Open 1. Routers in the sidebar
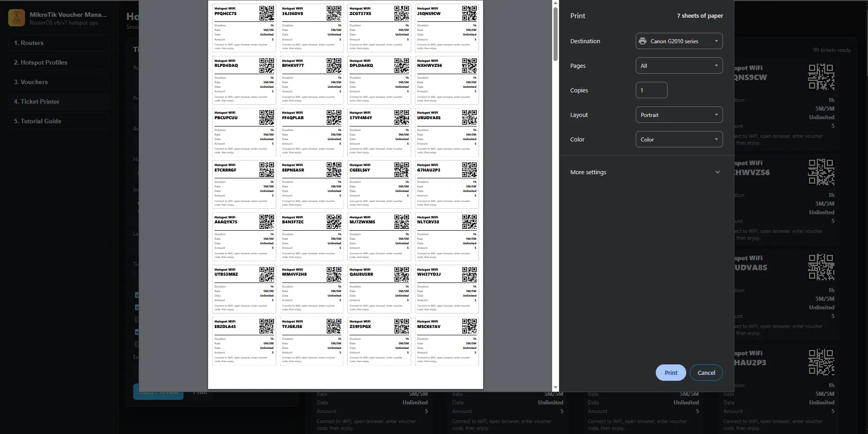Image resolution: width=868 pixels, height=434 pixels. (59, 43)
